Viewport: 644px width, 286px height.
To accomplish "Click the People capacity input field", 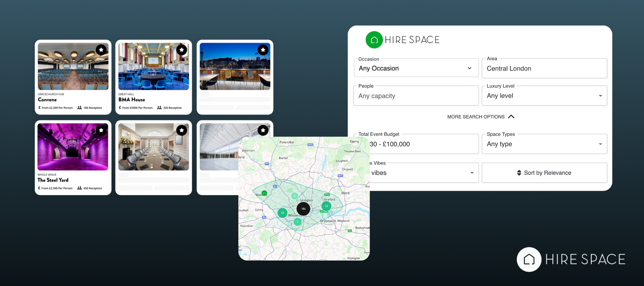I will (x=416, y=96).
